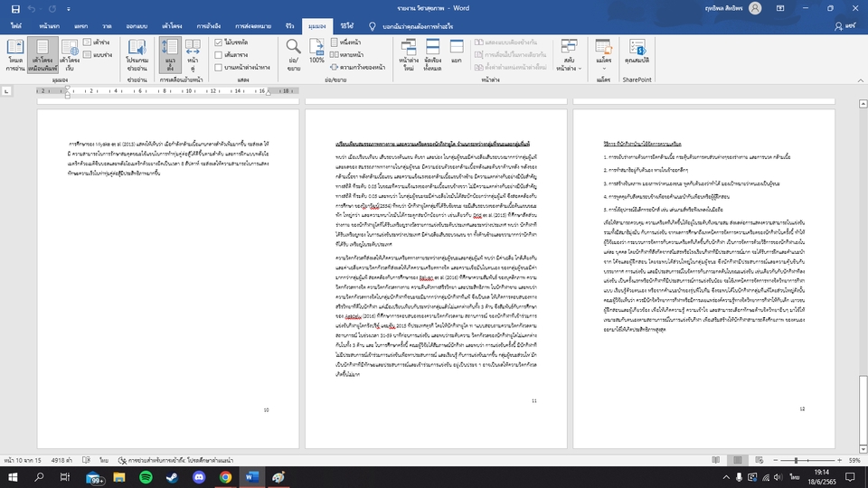Open File Explorer from the taskbar
The width and height of the screenshot is (868, 488).
coord(119,477)
